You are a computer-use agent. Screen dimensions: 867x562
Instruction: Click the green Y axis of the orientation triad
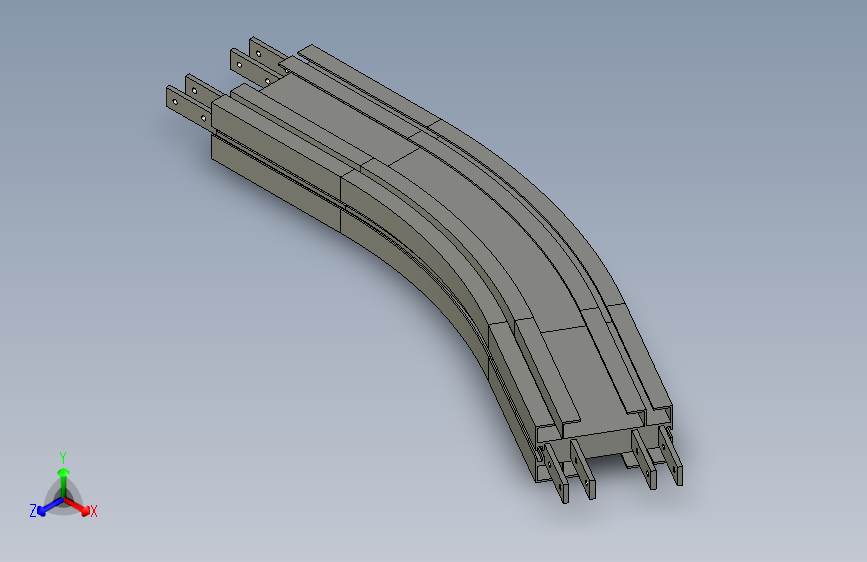pos(64,483)
